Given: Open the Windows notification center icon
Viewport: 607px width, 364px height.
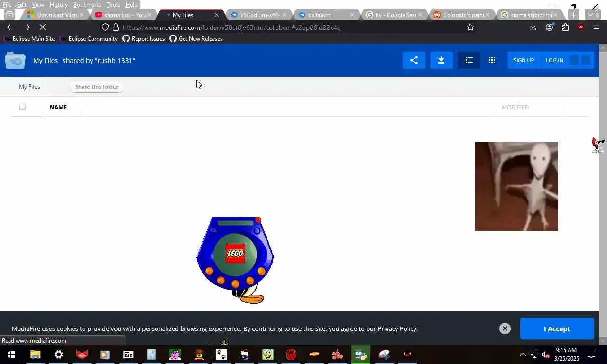Looking at the screenshot, I should (591, 355).
